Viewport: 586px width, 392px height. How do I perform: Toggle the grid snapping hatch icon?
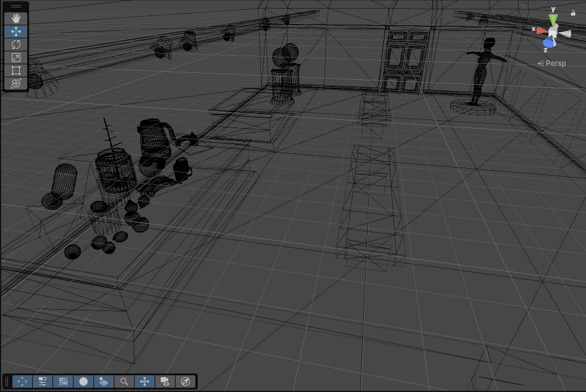[63, 381]
